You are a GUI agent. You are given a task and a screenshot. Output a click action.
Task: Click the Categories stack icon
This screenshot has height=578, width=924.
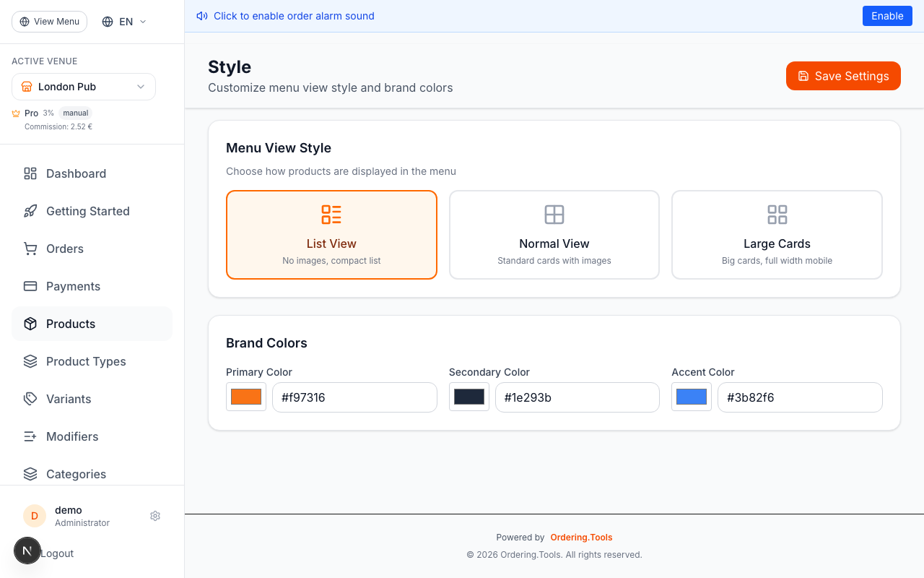tap(30, 474)
